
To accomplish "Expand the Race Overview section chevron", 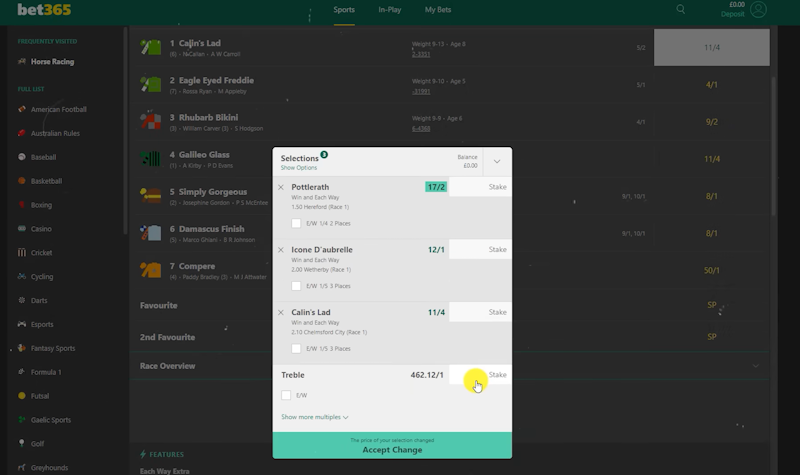I will (x=756, y=366).
